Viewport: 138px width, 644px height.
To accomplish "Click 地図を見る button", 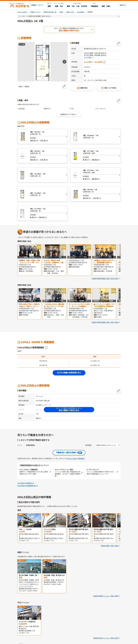I will tap(82, 88).
